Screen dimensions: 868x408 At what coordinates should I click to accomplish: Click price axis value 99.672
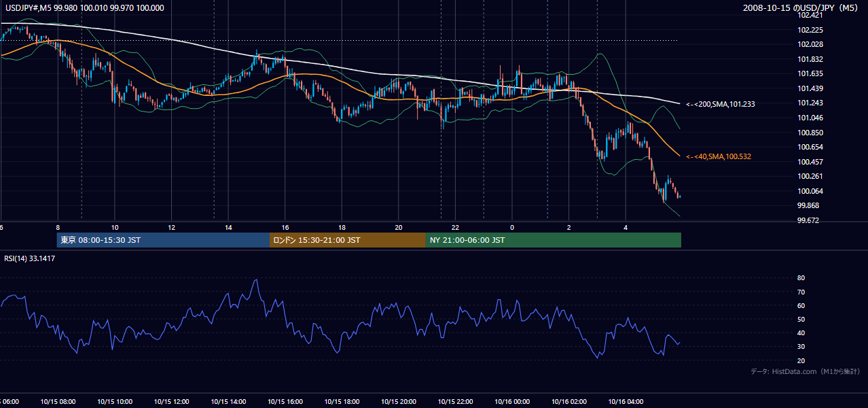pyautogui.click(x=808, y=220)
